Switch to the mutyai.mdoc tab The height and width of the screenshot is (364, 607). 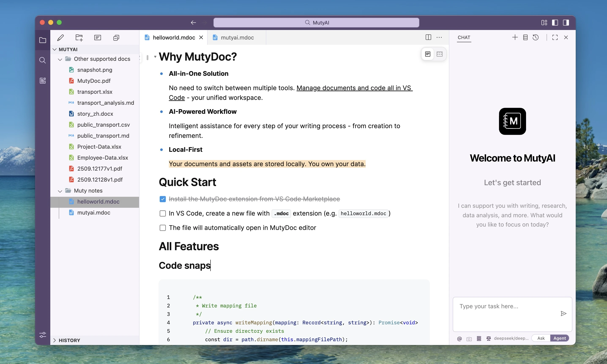237,38
